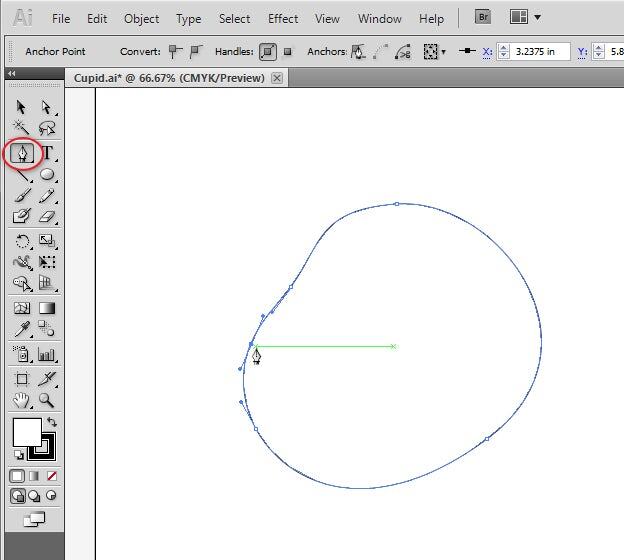Click the white Fill color box

(x=26, y=431)
